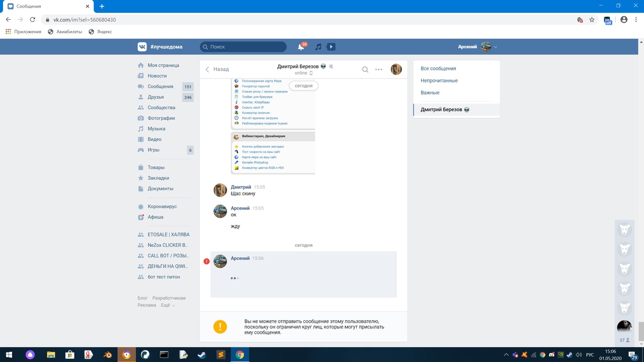The image size is (644, 362).
Task: Go back using the Назад button
Action: point(217,69)
